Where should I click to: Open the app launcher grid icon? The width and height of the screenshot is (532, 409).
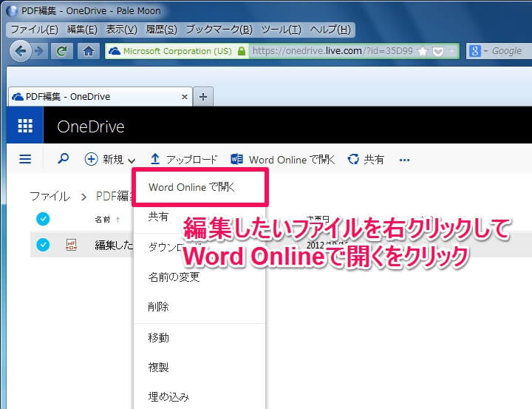click(x=25, y=126)
